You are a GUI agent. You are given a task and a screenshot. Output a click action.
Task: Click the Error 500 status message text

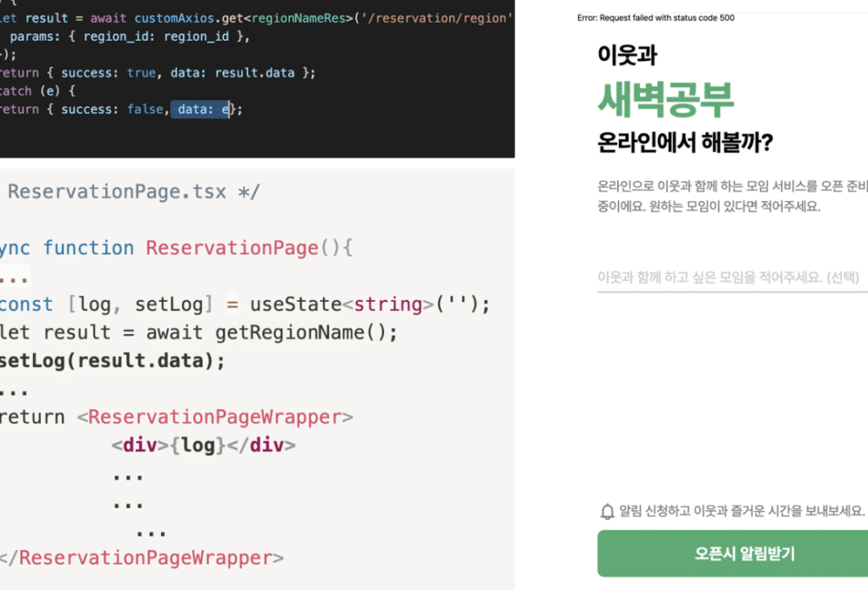tap(656, 18)
